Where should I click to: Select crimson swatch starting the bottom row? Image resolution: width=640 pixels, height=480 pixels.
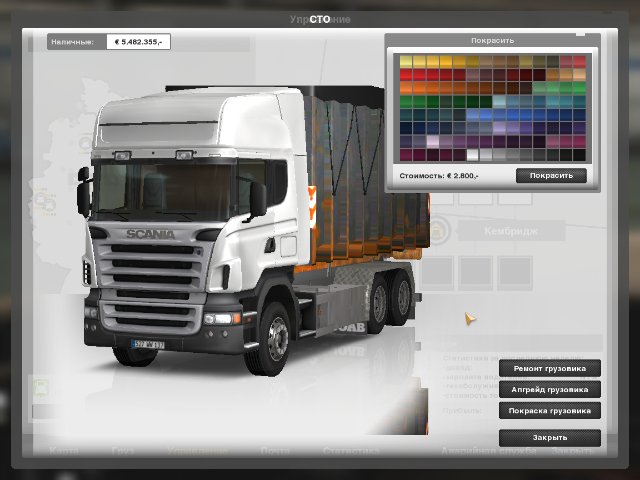point(406,155)
